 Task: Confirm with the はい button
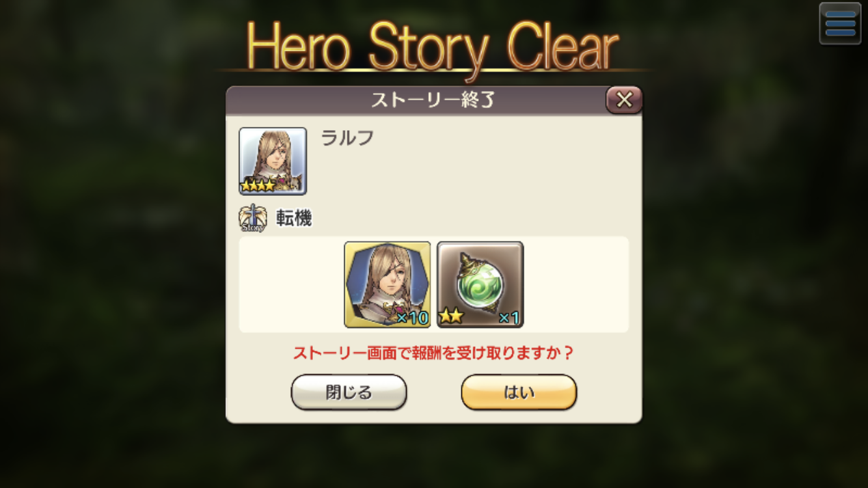click(x=519, y=392)
